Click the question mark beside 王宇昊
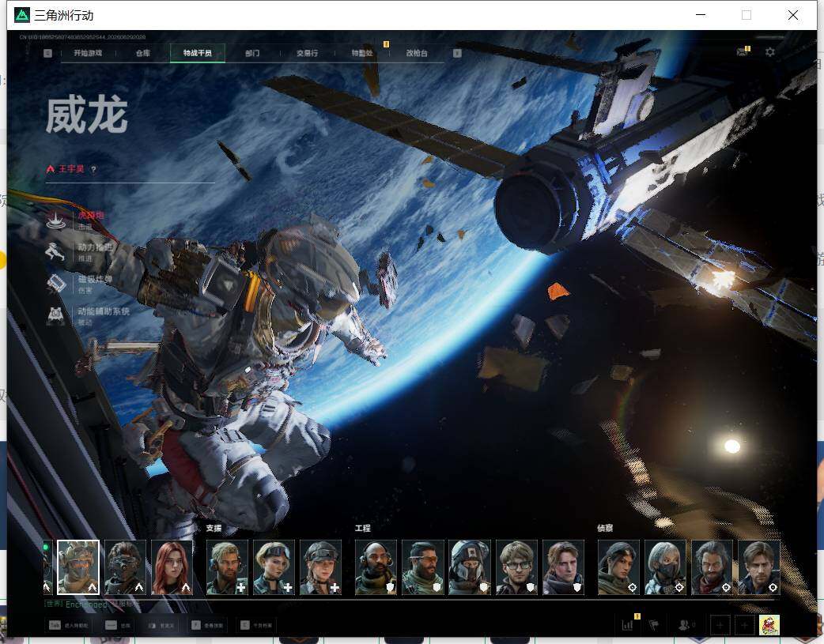Viewport: 824px width, 644px height. pos(93,169)
